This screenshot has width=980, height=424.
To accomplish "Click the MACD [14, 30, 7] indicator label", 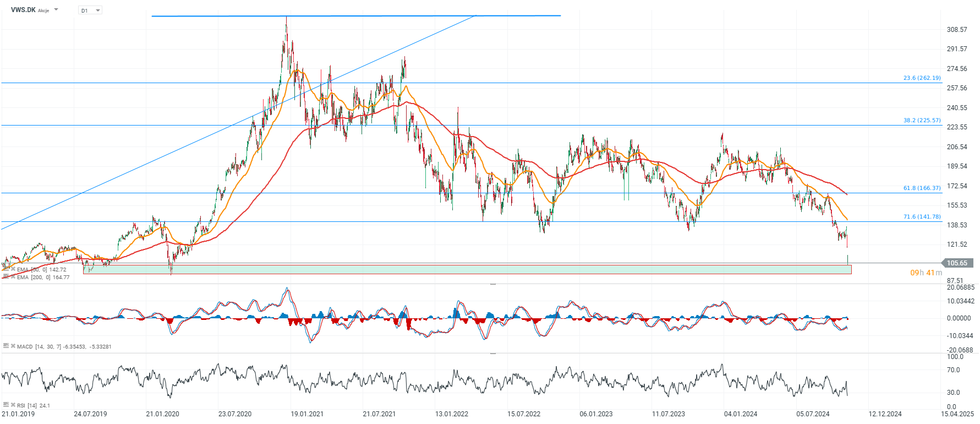I will 64,347.
